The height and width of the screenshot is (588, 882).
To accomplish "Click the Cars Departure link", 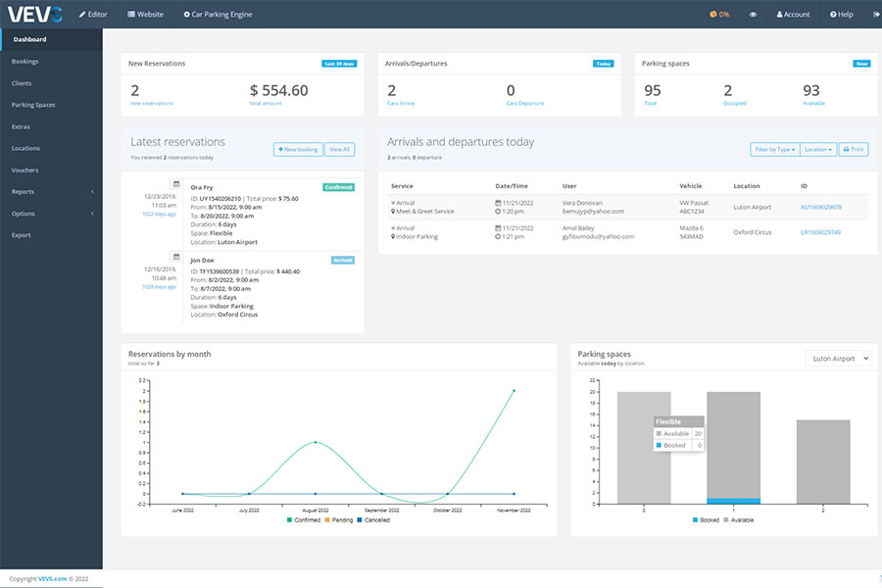I will (x=525, y=104).
